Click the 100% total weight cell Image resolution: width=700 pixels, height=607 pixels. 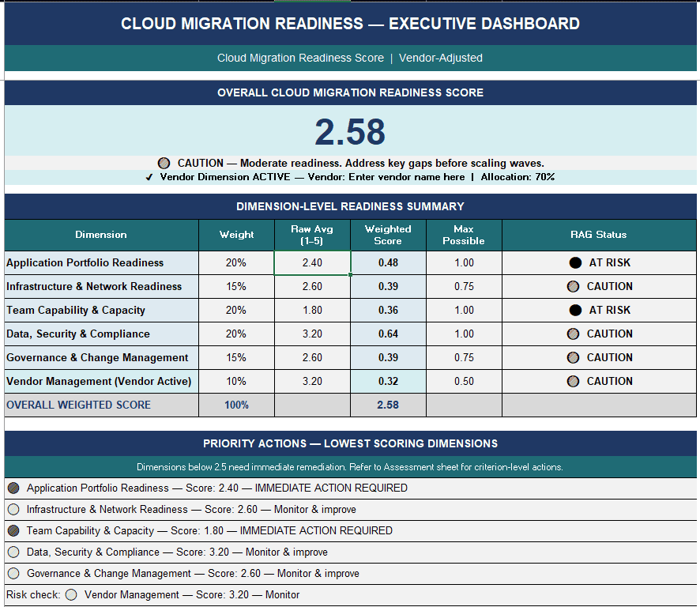pyautogui.click(x=236, y=405)
